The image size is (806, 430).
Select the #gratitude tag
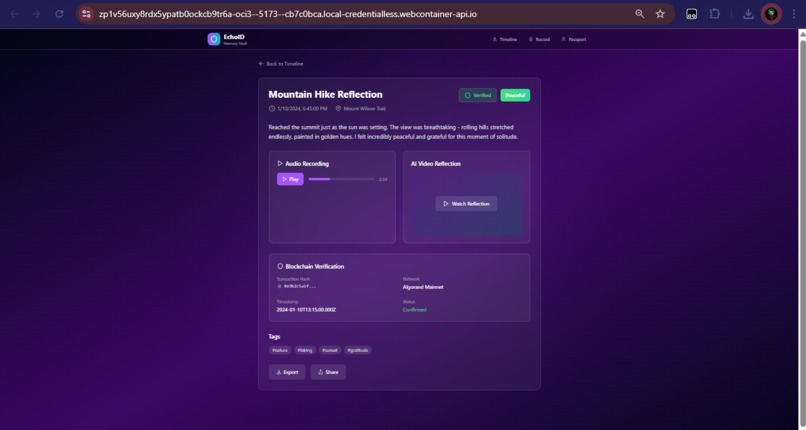click(358, 350)
